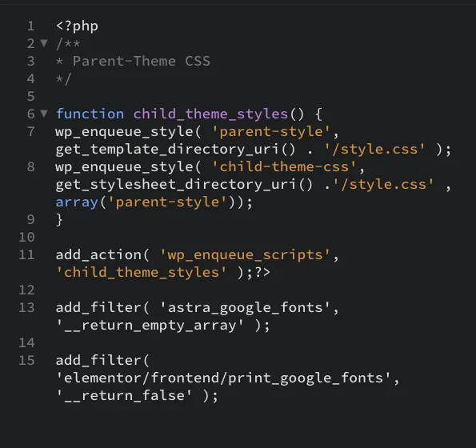This screenshot has width=476, height=448.
Task: Click the 'wp_enqueue_scripts' string
Action: coord(245,255)
